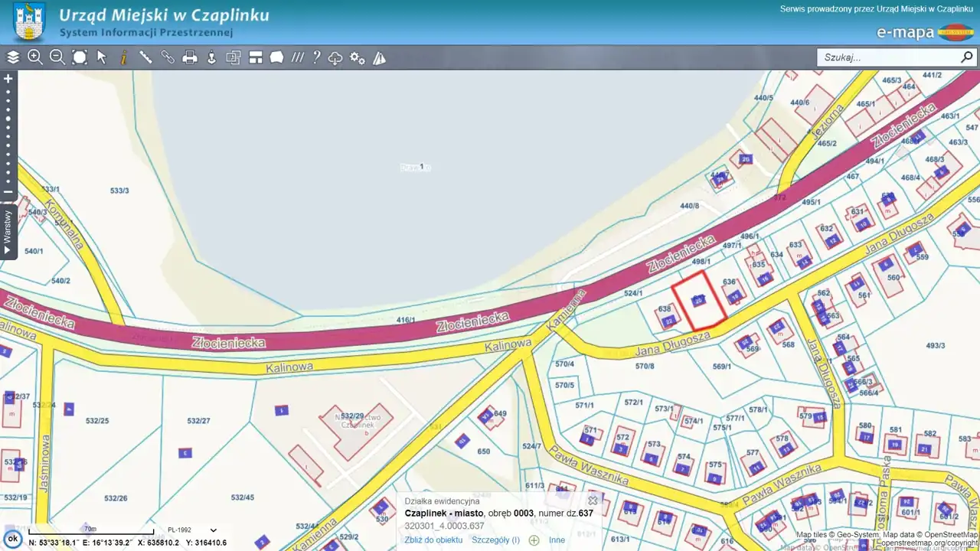Click in the Szukaj search field
Image resolution: width=980 pixels, height=551 pixels.
[x=888, y=57]
